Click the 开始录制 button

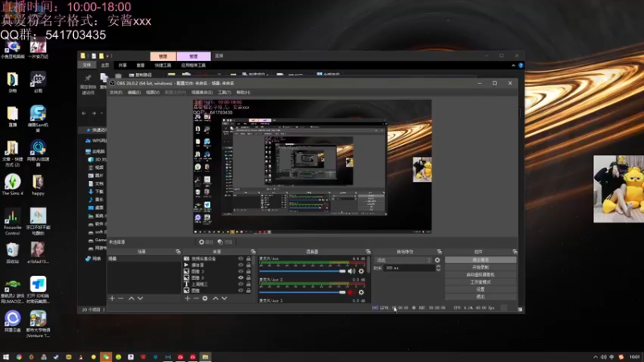click(481, 268)
